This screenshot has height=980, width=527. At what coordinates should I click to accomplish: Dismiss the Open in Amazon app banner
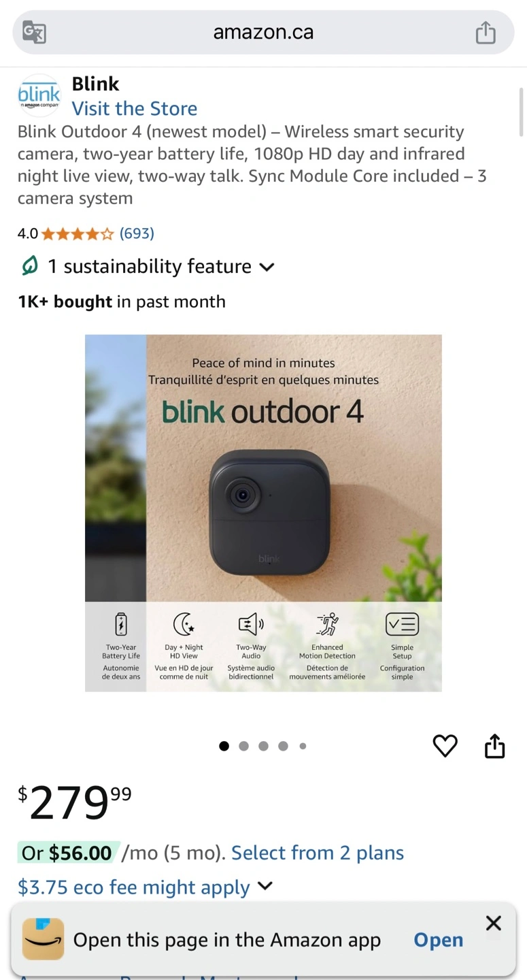point(494,923)
